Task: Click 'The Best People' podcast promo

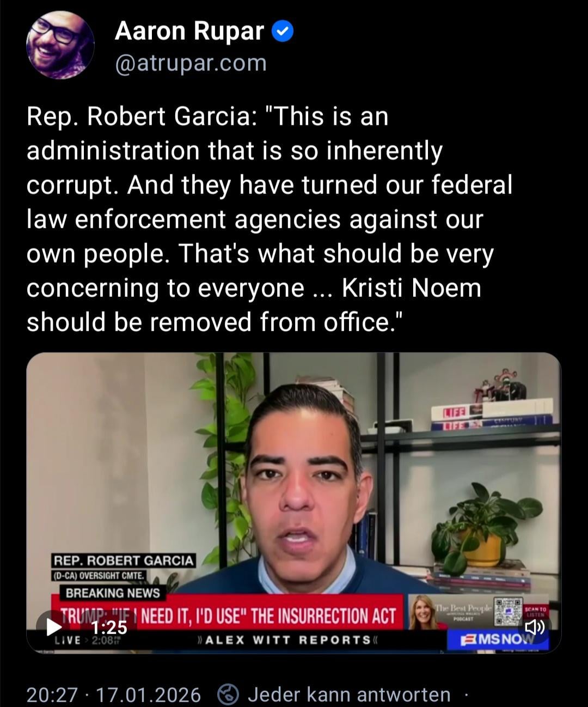Action: coord(450,612)
